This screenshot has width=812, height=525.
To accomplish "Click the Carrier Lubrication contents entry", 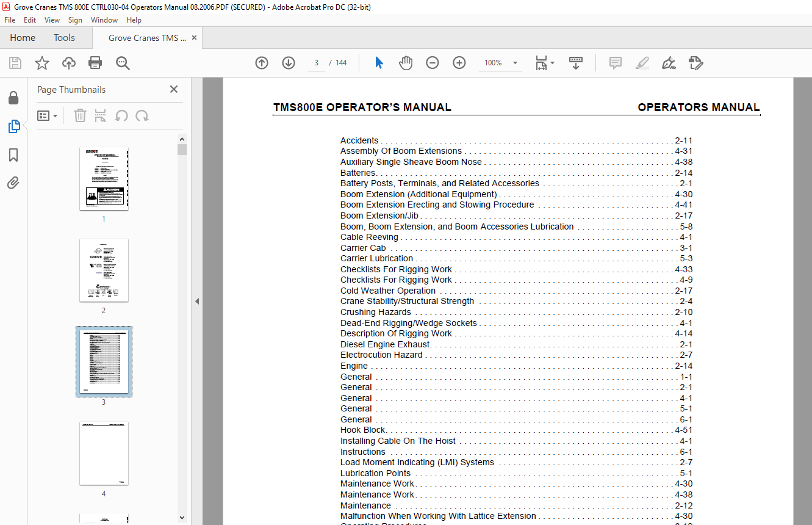I will [x=516, y=258].
